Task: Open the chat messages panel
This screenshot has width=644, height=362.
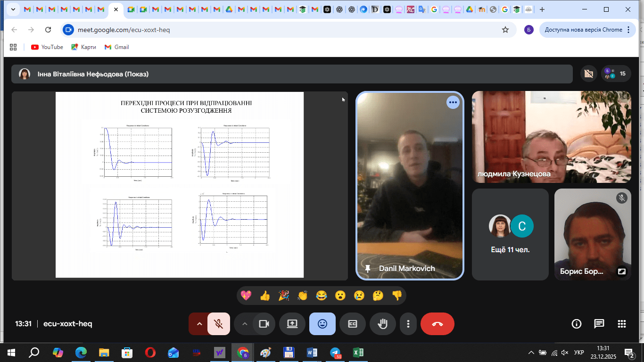Action: (x=599, y=324)
